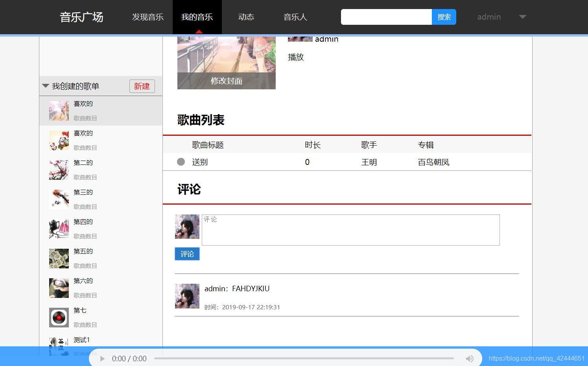Select the first 喜欢的 playlist with the sakura cover

tap(101, 111)
